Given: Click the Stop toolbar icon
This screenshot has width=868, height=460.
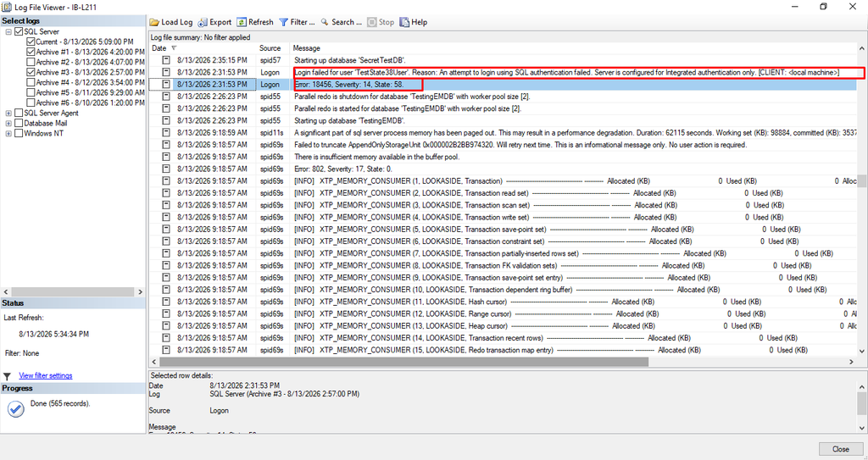Looking at the screenshot, I should pyautogui.click(x=372, y=22).
